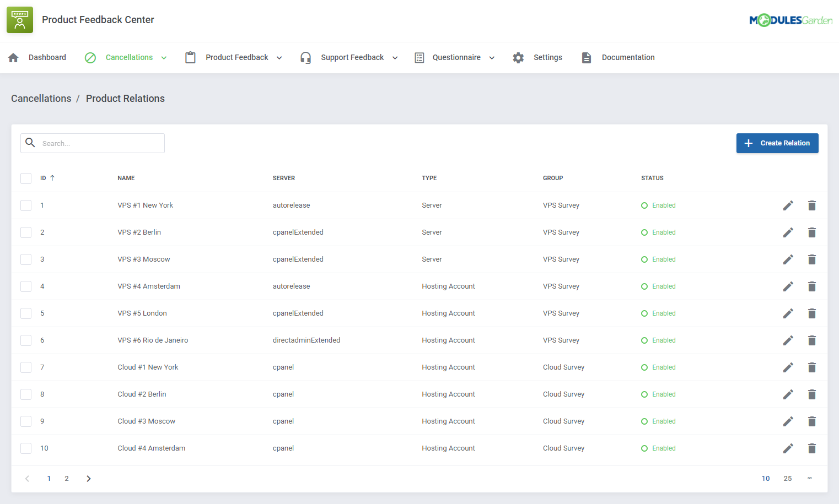Go to page 2 of results

tap(66, 478)
